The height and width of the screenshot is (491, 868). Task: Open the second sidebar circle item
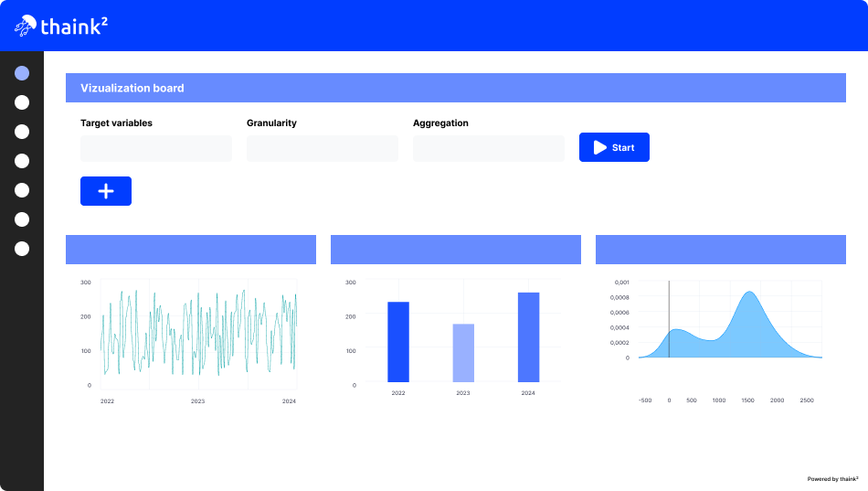tap(22, 102)
